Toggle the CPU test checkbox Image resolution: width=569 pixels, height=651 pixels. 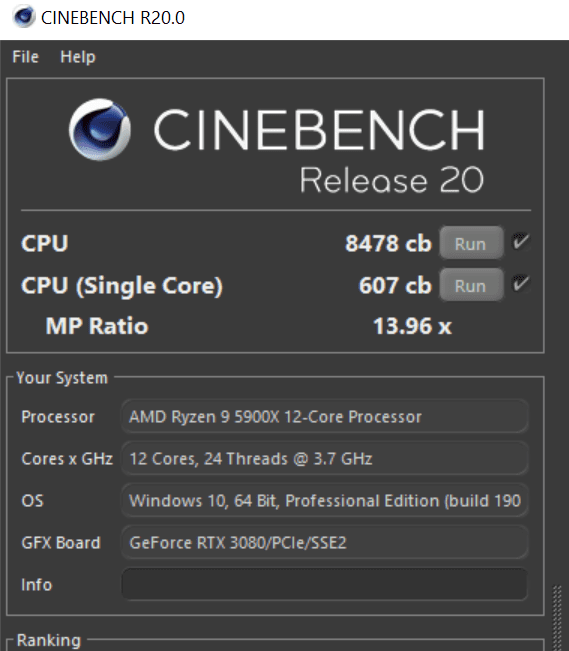[x=520, y=242]
